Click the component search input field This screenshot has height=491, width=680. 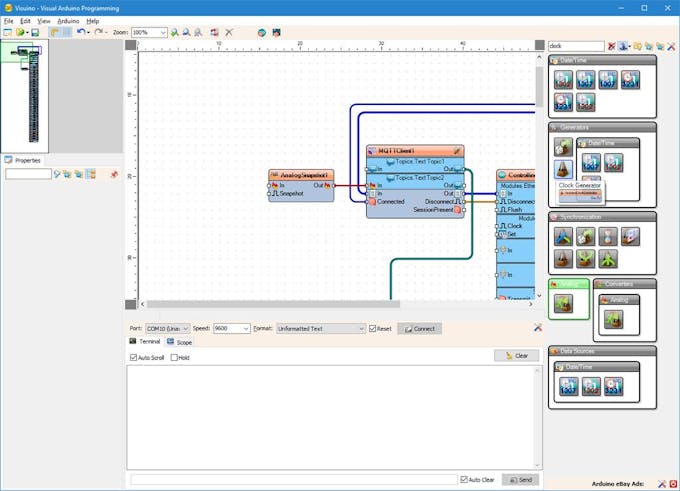tap(575, 46)
